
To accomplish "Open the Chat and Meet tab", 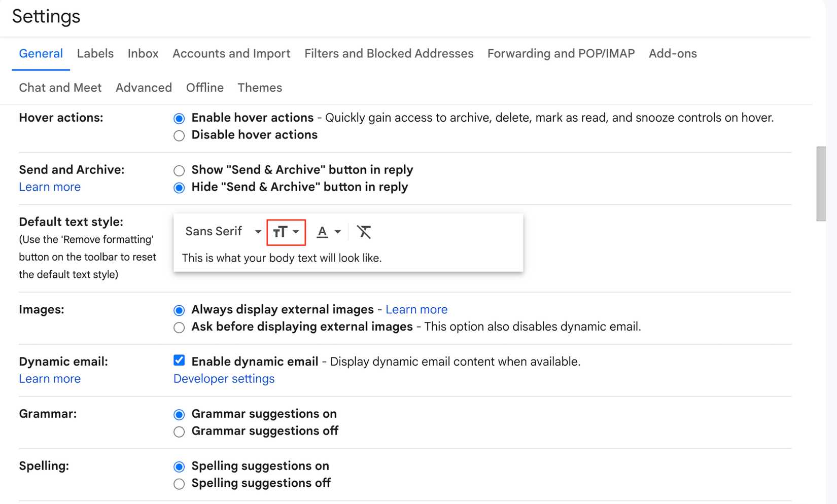I will pyautogui.click(x=60, y=87).
